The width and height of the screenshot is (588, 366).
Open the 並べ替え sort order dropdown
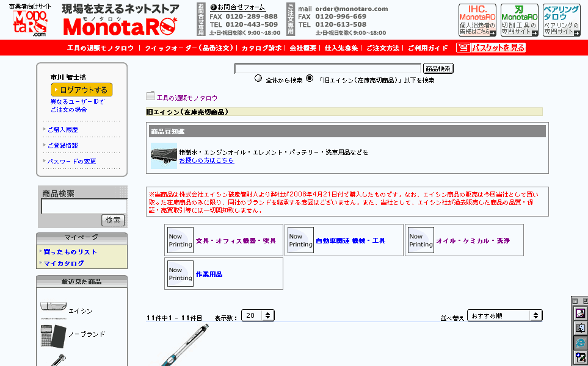(504, 315)
